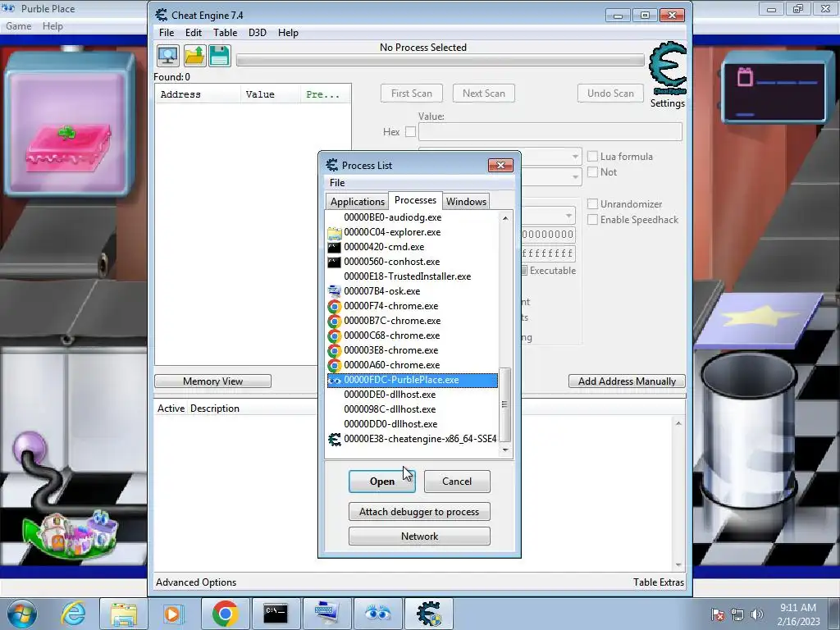
Task: Click chrome icon for 00000C68-chrome.exe
Action: tap(335, 336)
